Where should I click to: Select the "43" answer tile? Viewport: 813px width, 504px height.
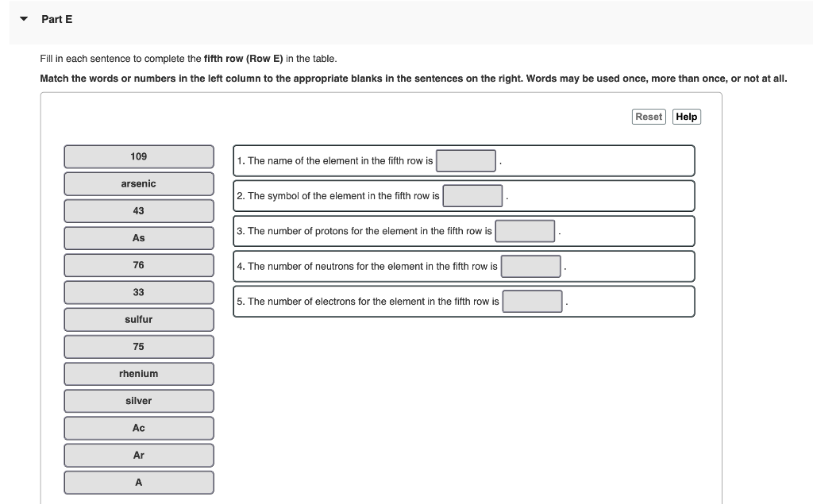138,210
